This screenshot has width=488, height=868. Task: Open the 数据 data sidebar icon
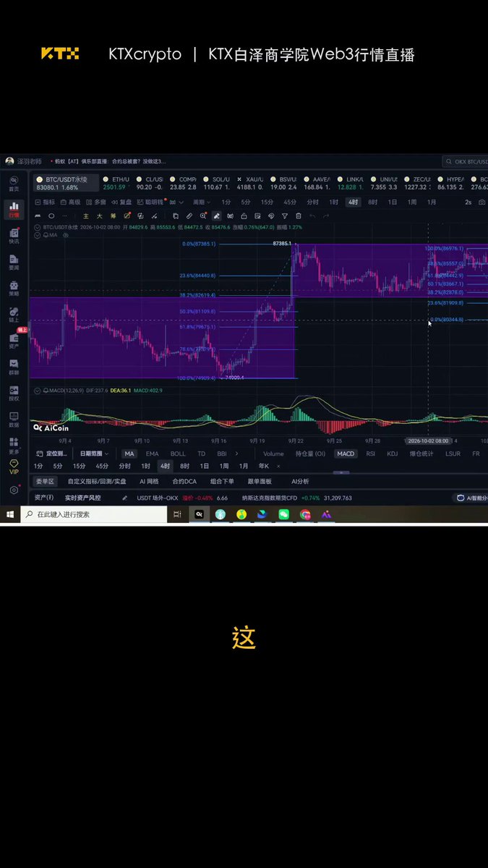[14, 420]
